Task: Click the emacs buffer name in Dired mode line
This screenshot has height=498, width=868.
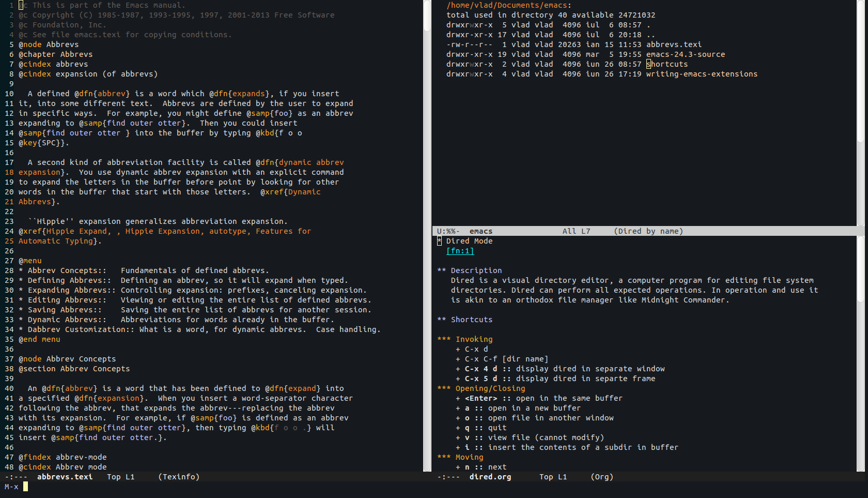Action: (x=481, y=231)
